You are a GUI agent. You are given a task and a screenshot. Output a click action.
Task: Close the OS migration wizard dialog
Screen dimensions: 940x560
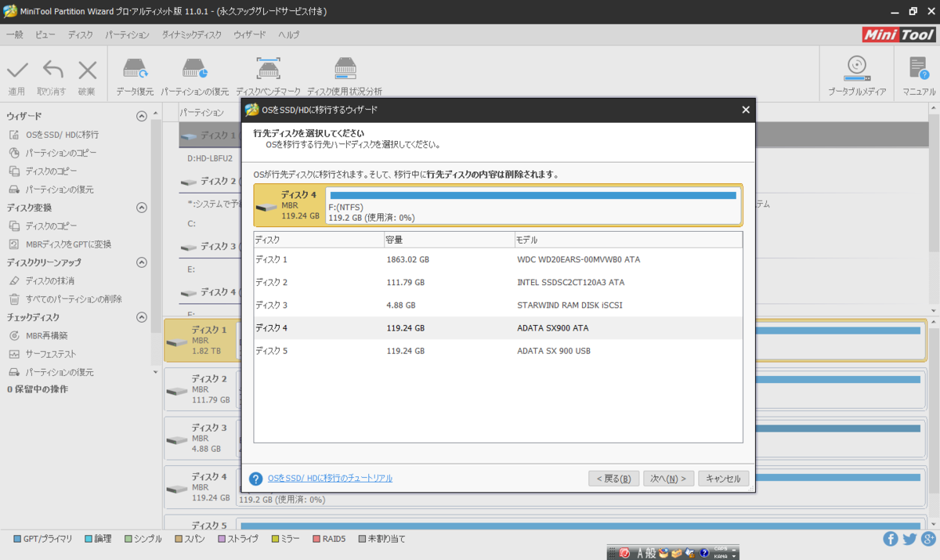(746, 110)
